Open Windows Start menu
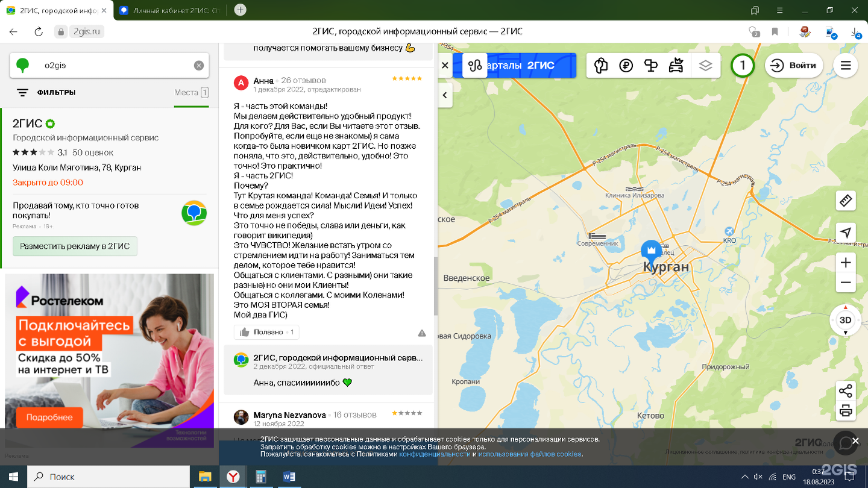 coord(13,477)
